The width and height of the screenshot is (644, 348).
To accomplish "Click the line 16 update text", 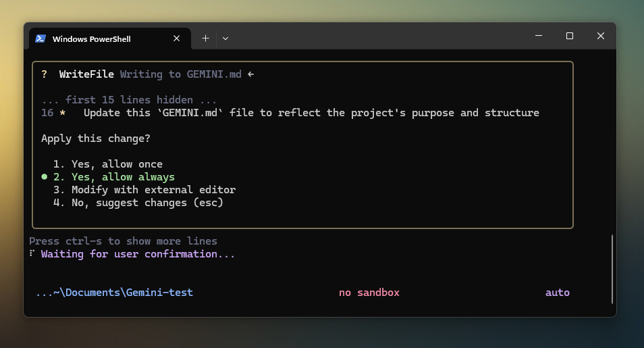I will pyautogui.click(x=311, y=113).
